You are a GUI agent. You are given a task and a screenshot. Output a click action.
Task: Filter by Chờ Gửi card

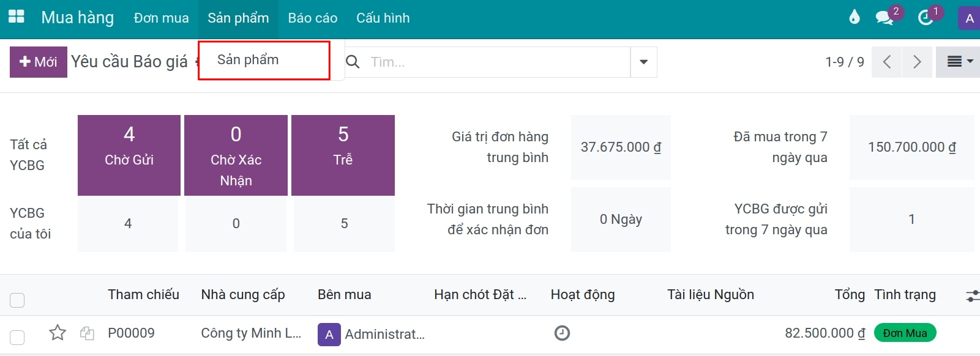[x=129, y=155]
